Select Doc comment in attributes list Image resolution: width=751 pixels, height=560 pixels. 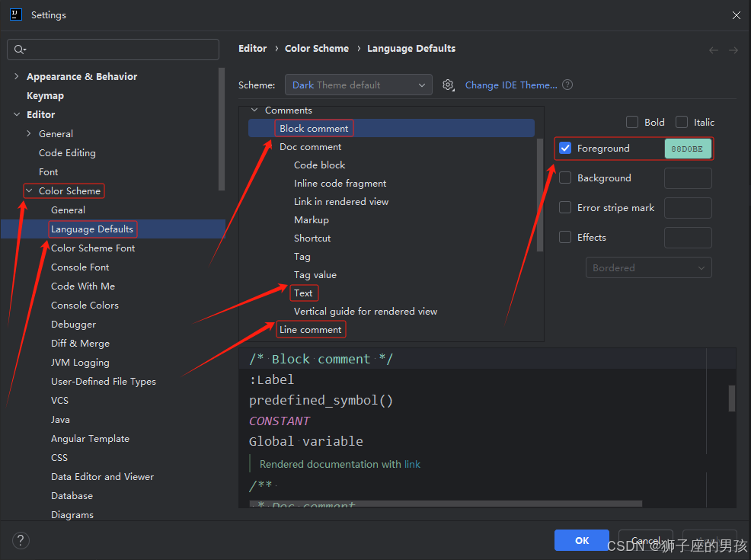pos(310,146)
